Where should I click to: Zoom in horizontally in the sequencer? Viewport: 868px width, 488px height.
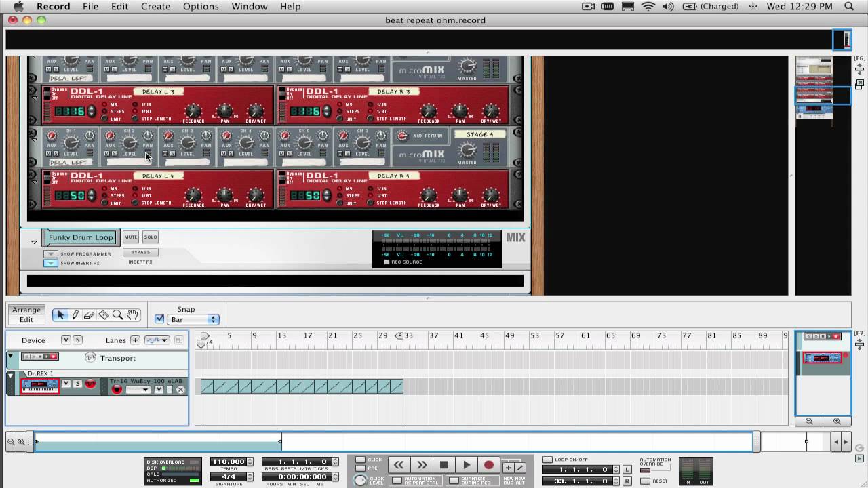coord(21,442)
